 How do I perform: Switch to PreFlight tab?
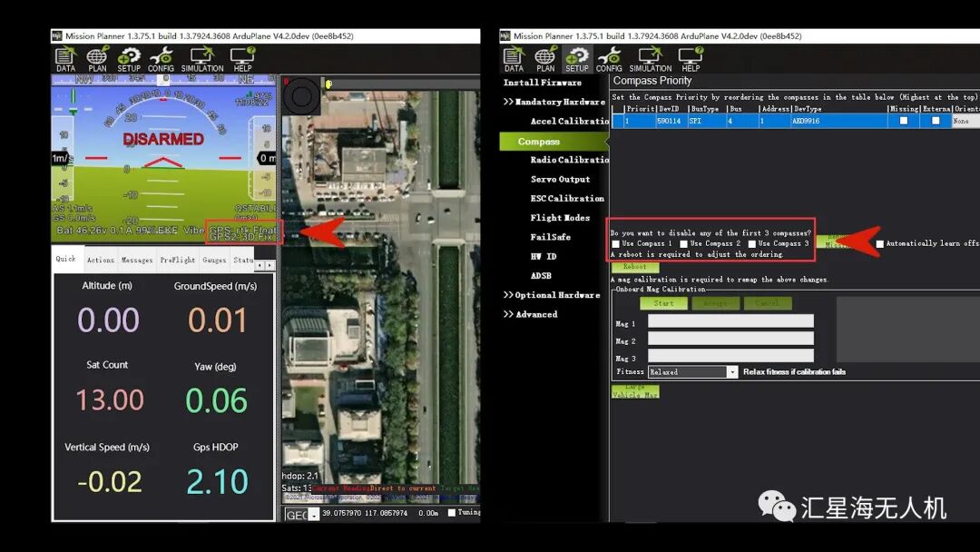[x=178, y=260]
